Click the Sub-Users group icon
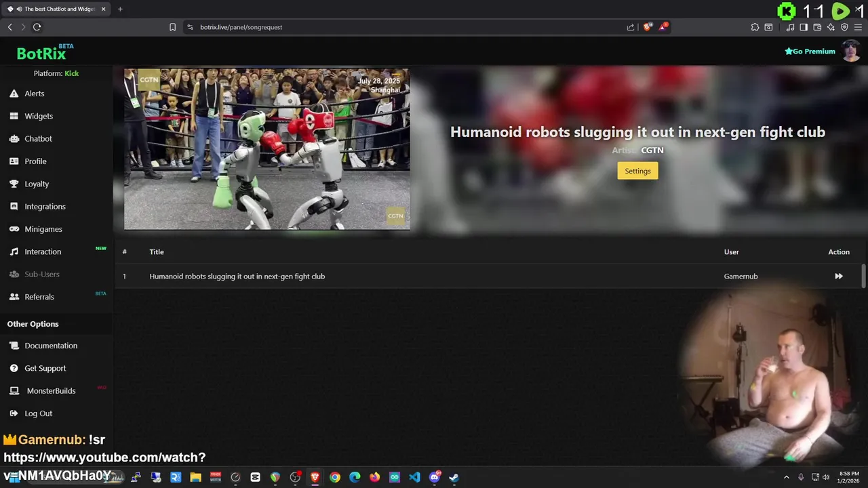 [14, 274]
